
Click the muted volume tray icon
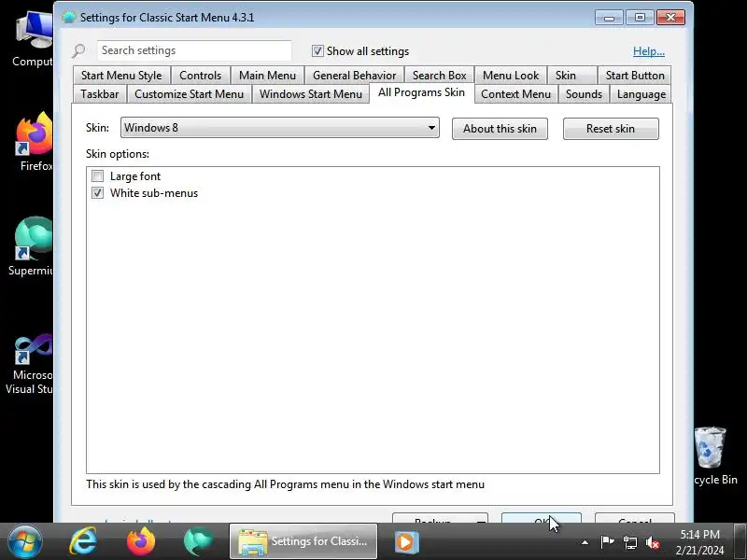point(652,542)
